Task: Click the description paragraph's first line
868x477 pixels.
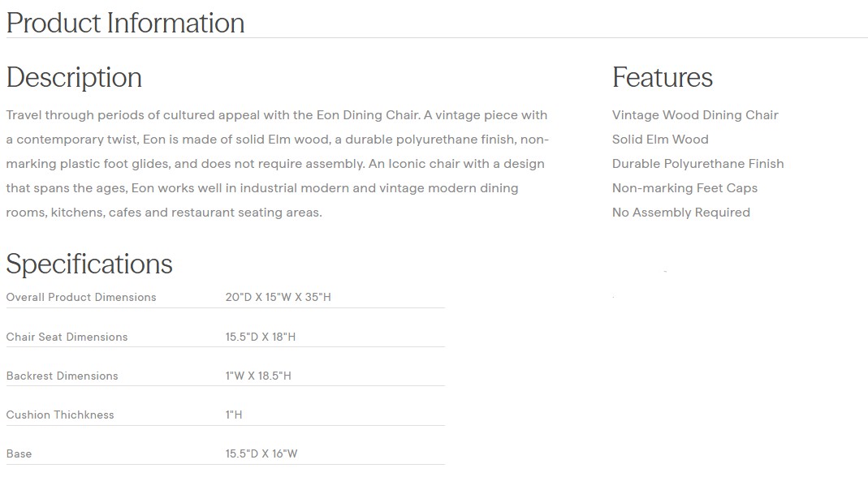Action: [x=276, y=115]
